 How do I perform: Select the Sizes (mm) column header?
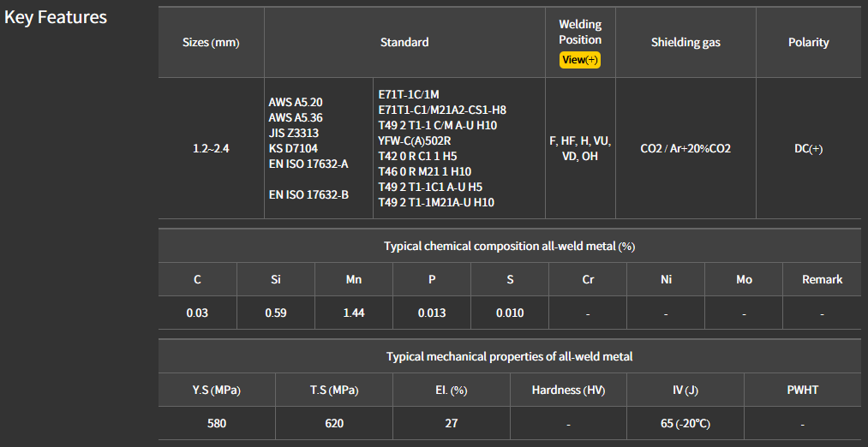(x=211, y=43)
